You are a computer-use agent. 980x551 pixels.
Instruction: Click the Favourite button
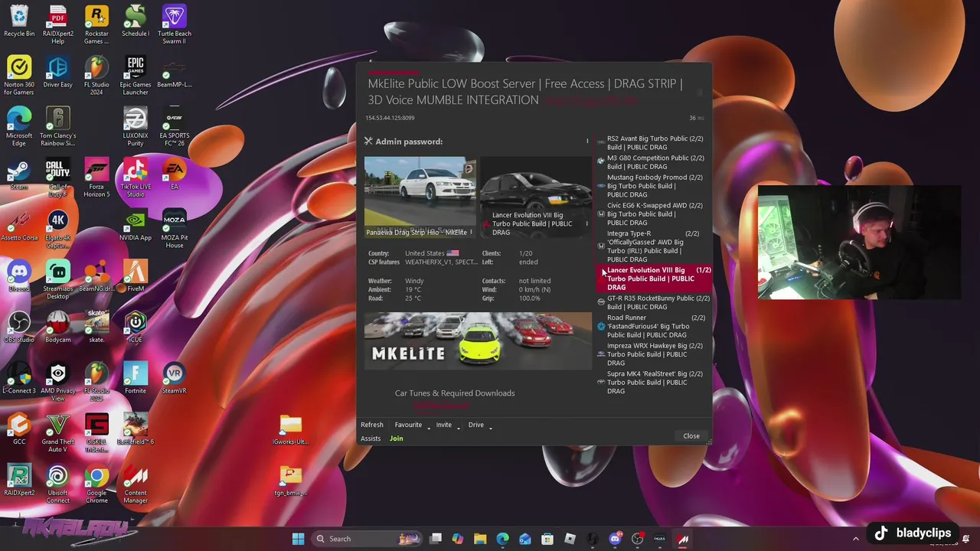click(408, 425)
